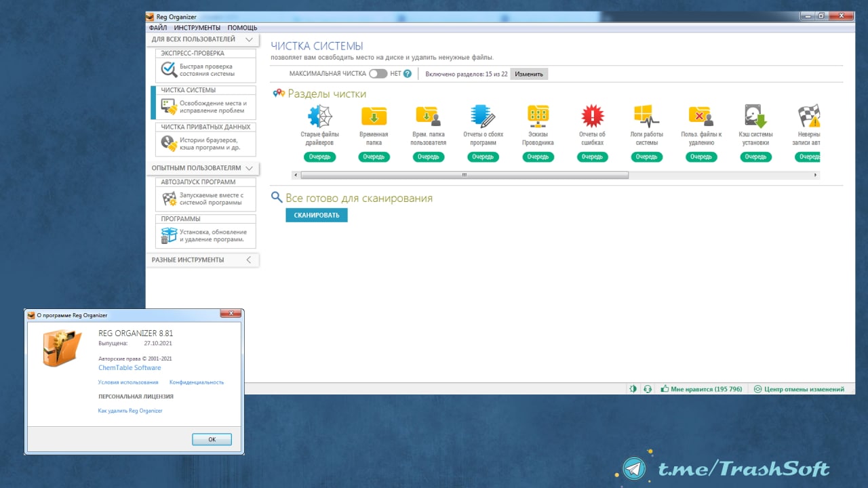
Task: Open the Конфиденциальность link
Action: coord(197,382)
